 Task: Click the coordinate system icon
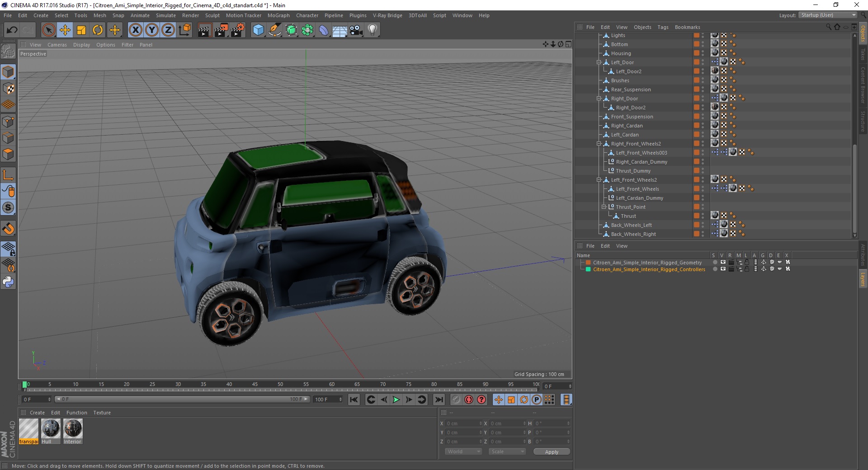[x=184, y=30]
